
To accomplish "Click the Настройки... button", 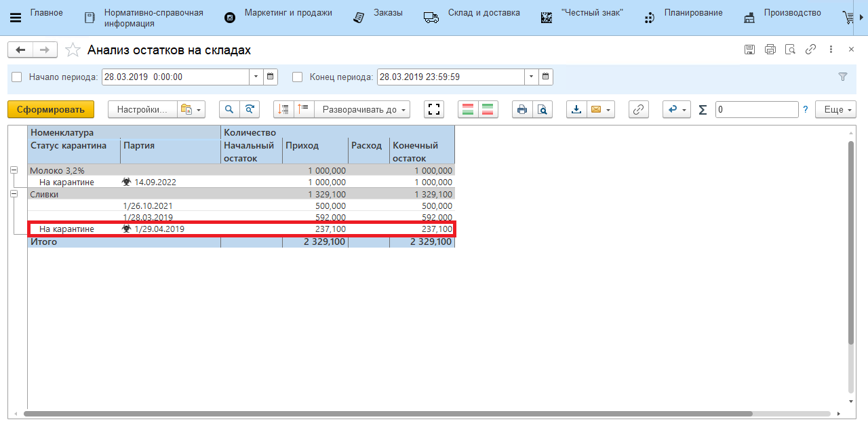I will pos(142,109).
